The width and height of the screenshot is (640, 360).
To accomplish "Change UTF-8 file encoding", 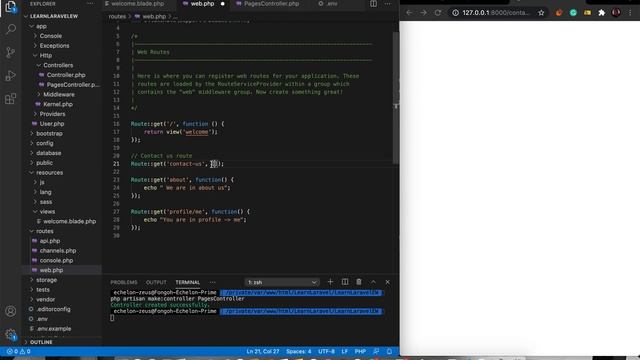I will (x=326, y=351).
